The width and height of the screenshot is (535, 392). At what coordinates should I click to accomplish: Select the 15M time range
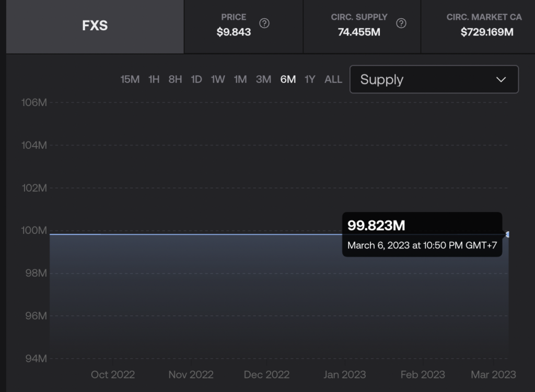(x=130, y=79)
